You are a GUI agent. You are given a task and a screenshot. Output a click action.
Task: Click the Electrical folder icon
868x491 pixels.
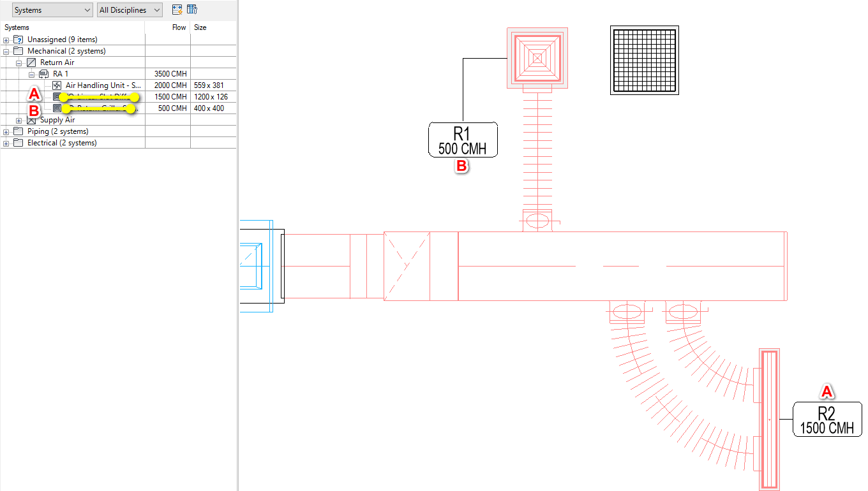pos(19,143)
